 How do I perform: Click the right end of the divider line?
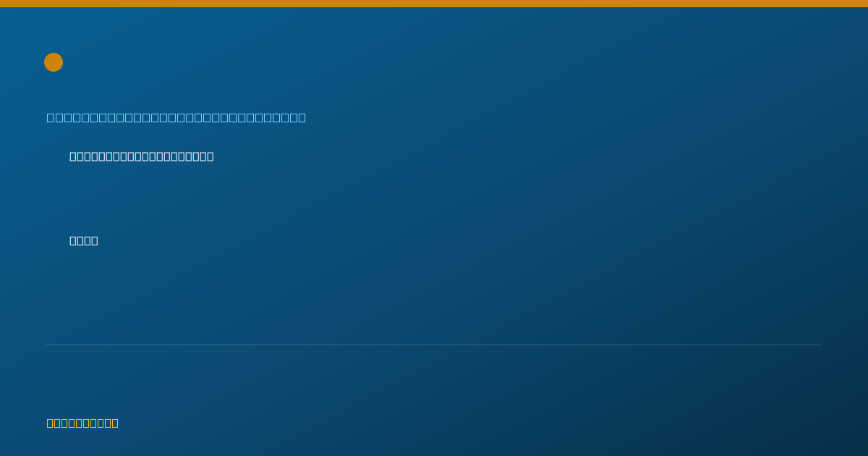pos(820,345)
